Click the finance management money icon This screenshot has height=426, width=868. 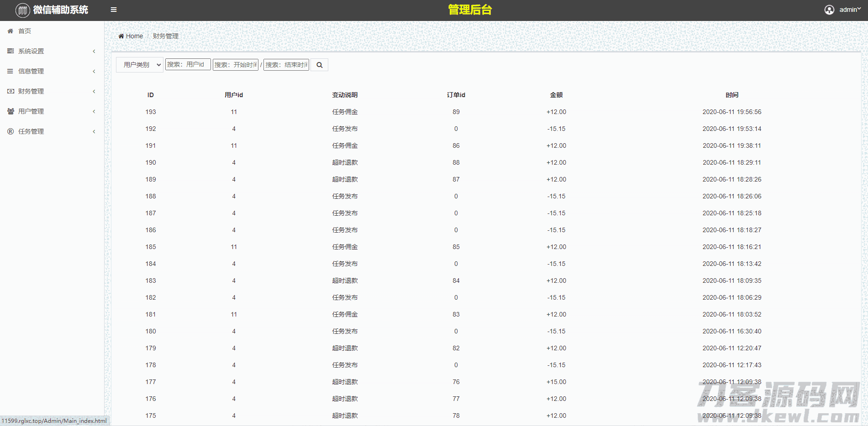coord(11,91)
